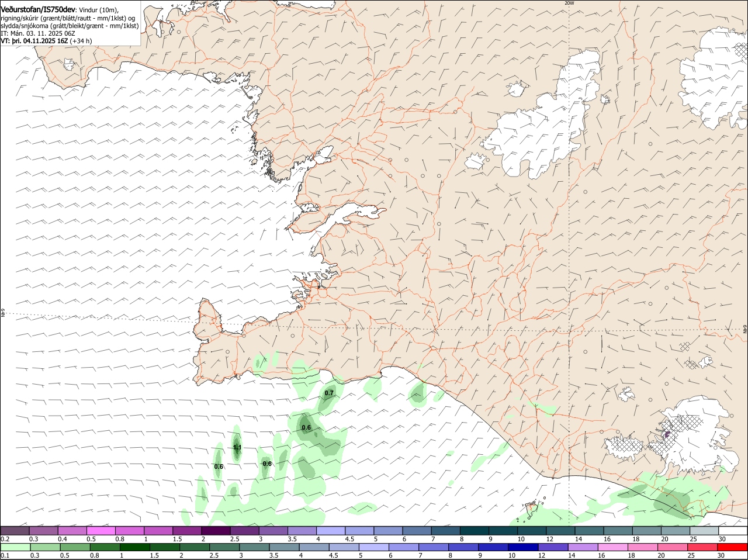Click the '0.1' label in the rain legend
The height and width of the screenshot is (560, 748).
click(5, 555)
